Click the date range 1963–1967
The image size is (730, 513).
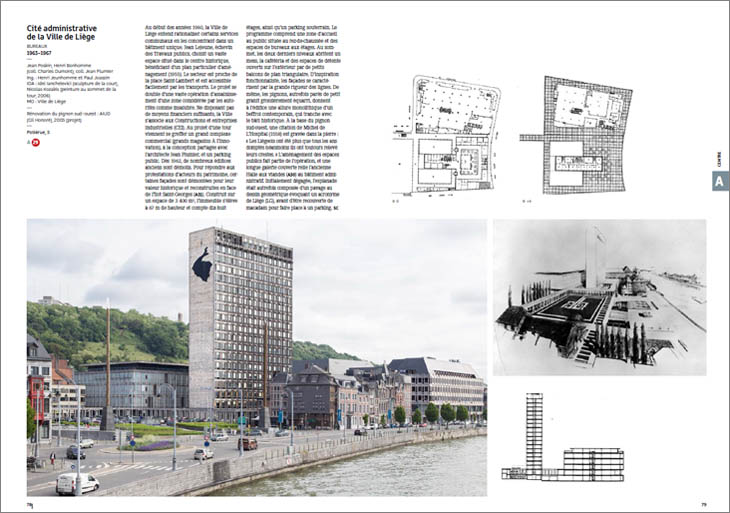tap(39, 53)
